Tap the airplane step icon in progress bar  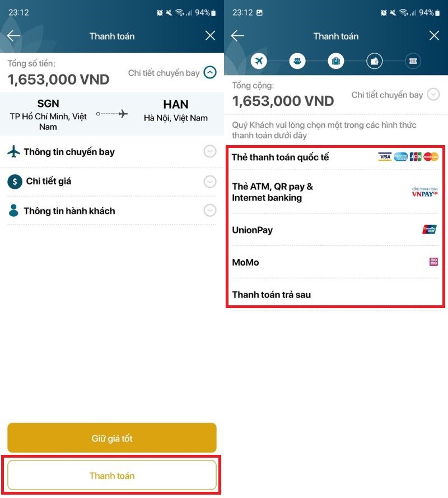[x=259, y=60]
